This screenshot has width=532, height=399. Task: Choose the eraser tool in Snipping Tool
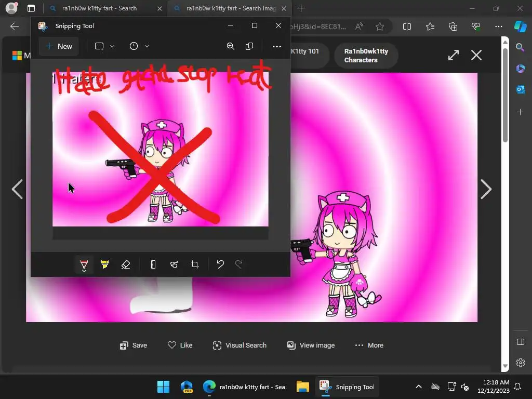click(126, 264)
